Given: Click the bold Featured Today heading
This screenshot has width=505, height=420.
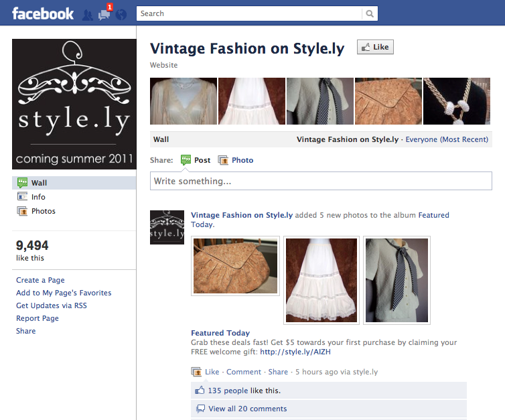Looking at the screenshot, I should pyautogui.click(x=220, y=333).
